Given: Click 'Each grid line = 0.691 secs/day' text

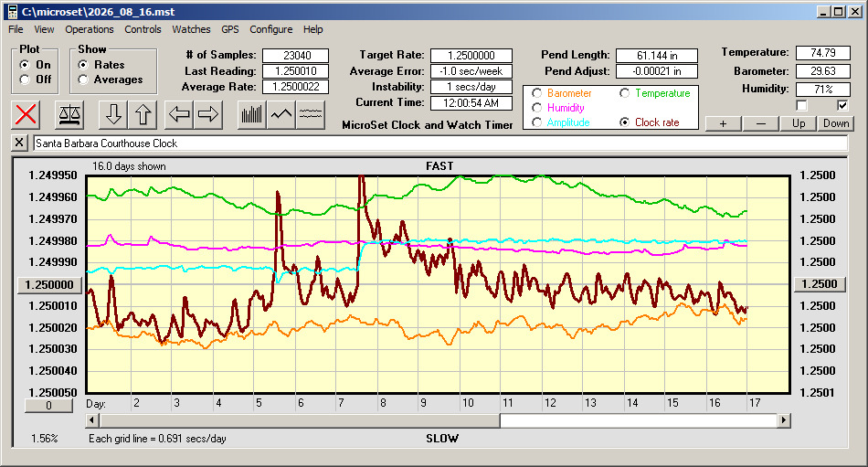Looking at the screenshot, I should pyautogui.click(x=157, y=439).
